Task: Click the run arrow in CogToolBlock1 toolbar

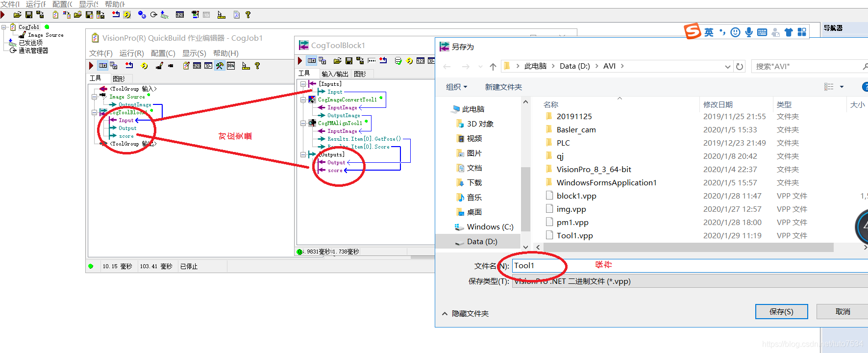Action: 300,61
